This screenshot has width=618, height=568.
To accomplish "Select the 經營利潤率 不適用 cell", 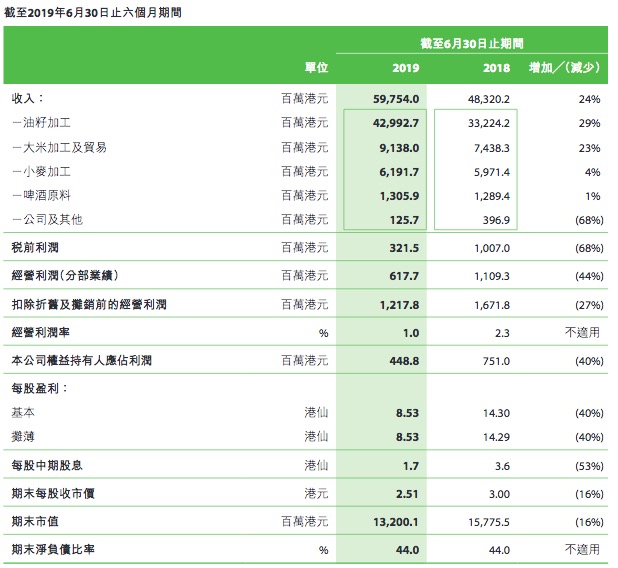I will 582,332.
